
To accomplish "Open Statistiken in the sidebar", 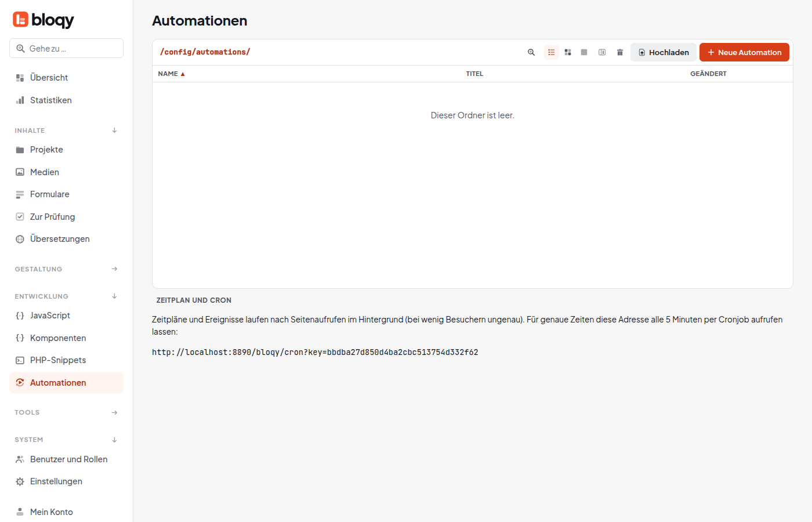I will [x=66, y=100].
